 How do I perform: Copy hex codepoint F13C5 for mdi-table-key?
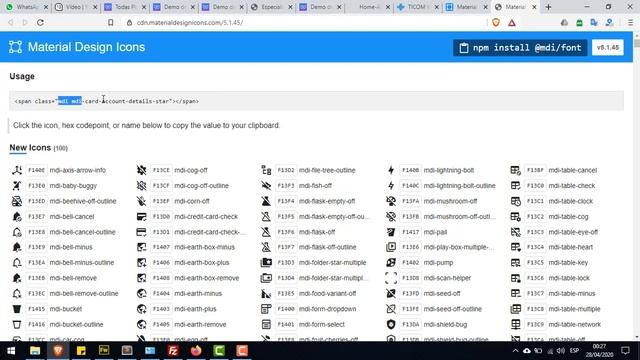(535, 262)
